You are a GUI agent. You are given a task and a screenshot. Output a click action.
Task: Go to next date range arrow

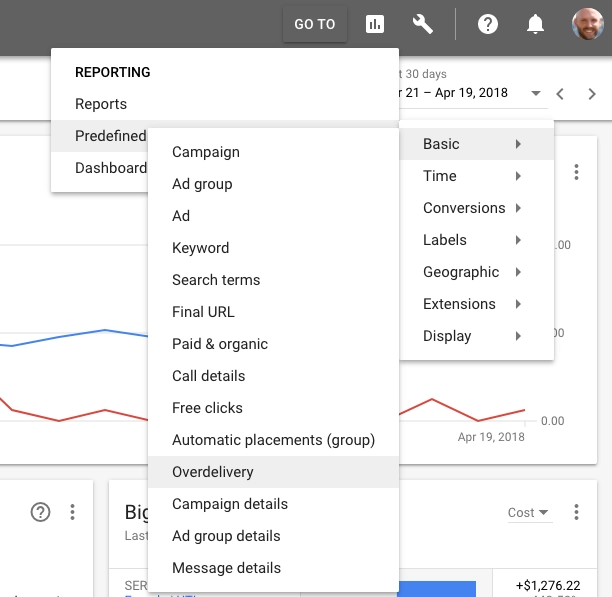tap(592, 94)
